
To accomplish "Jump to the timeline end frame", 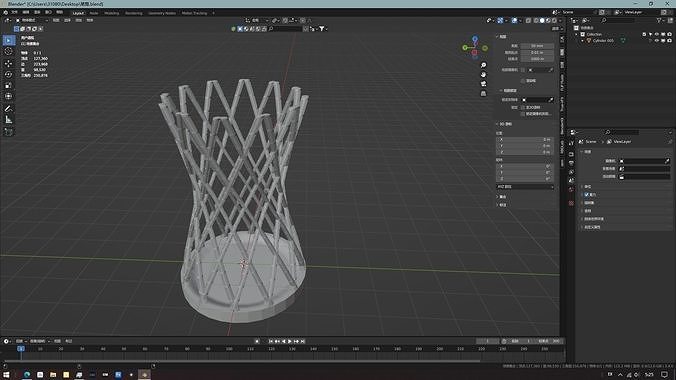I will click(303, 341).
